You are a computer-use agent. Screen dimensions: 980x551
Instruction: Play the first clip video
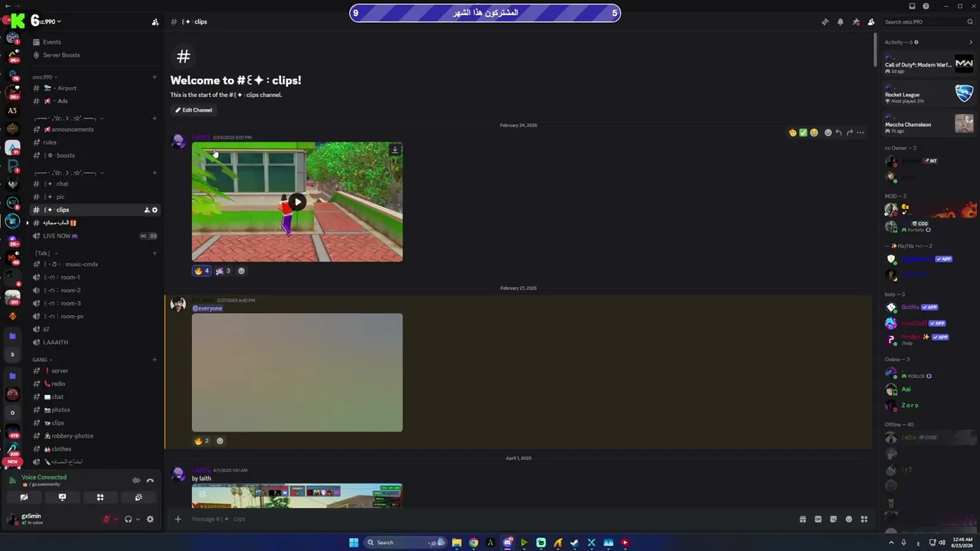(297, 202)
